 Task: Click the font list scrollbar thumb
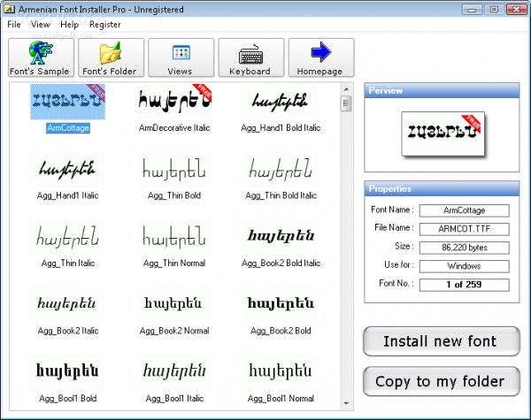tap(346, 103)
